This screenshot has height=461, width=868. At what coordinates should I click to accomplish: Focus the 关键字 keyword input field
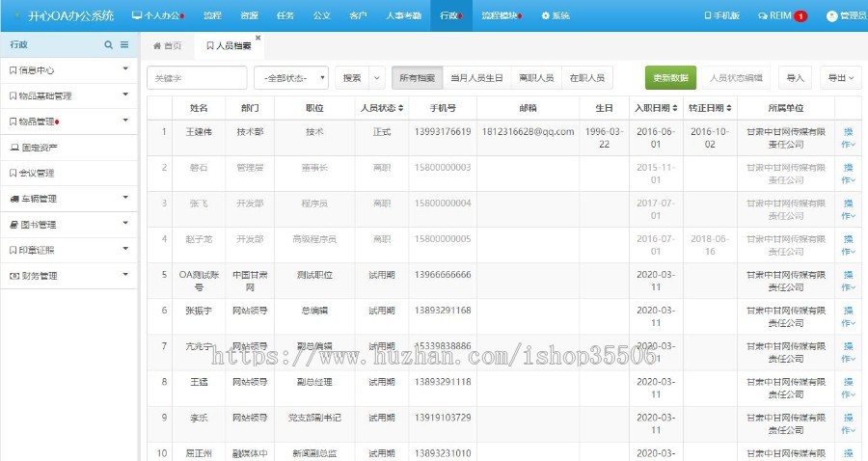coord(197,78)
